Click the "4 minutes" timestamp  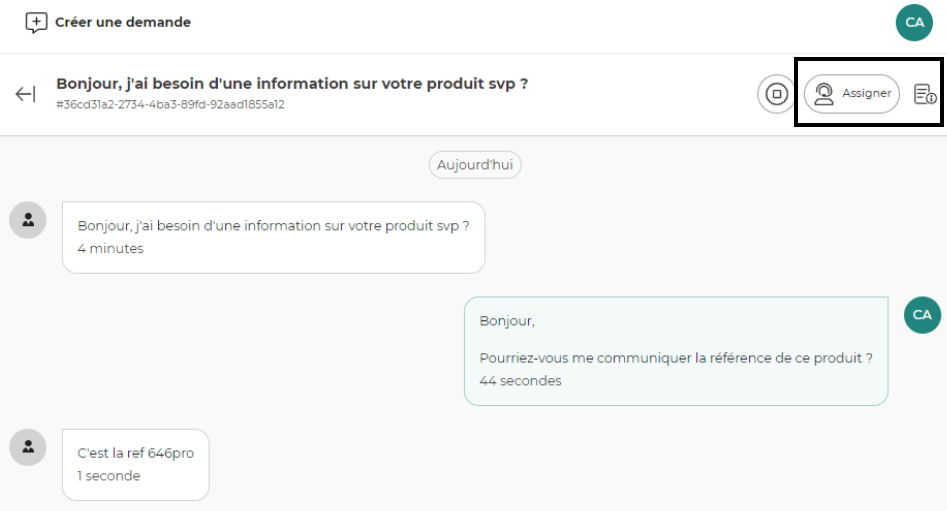110,248
